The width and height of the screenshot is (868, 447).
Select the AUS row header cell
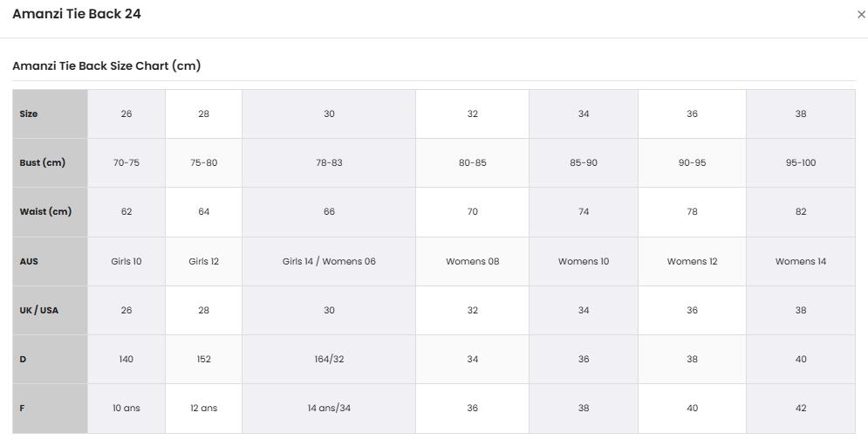click(x=51, y=261)
